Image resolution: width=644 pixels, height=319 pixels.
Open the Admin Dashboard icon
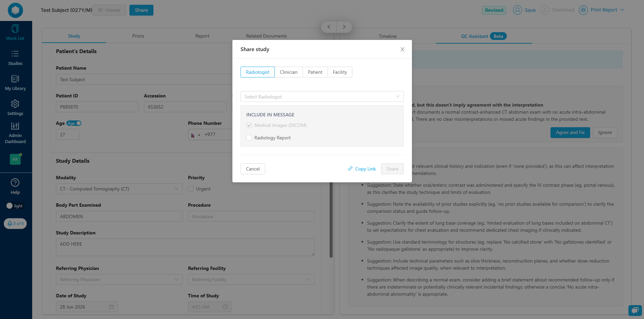click(x=15, y=126)
